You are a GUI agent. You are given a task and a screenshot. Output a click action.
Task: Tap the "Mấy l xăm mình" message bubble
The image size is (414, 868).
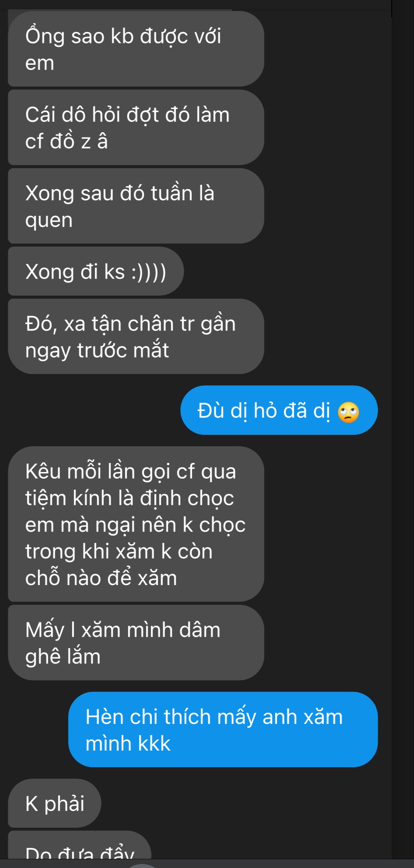click(136, 642)
